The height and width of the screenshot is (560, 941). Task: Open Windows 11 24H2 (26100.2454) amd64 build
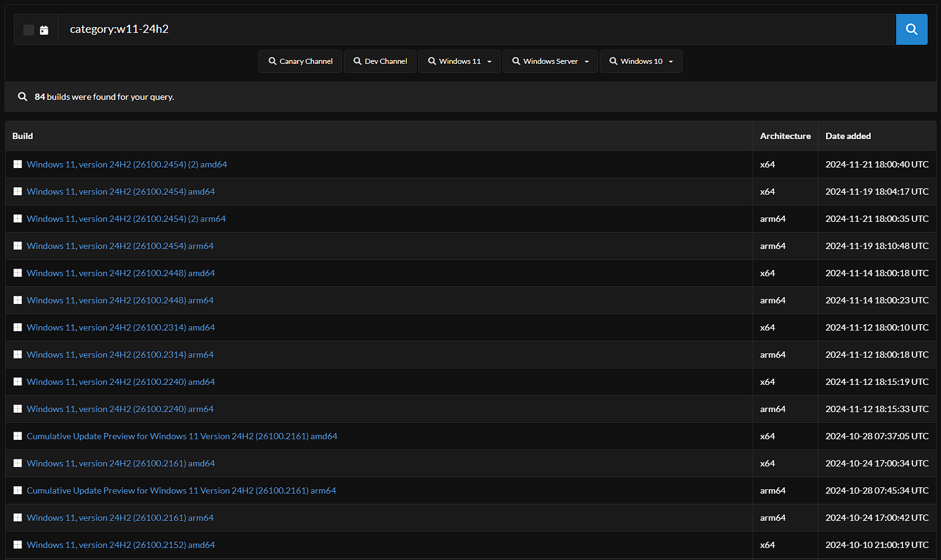(x=121, y=192)
